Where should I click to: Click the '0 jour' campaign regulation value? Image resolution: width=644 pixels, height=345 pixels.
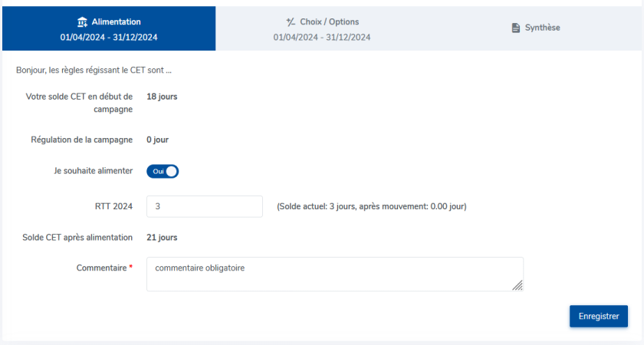(x=157, y=140)
